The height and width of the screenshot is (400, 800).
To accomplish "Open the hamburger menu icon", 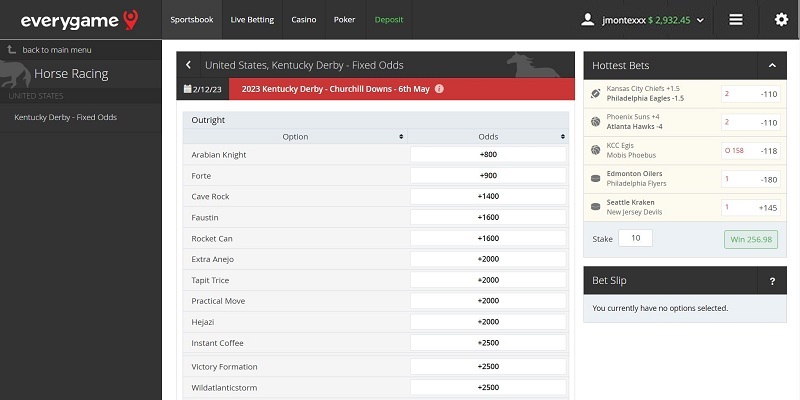I will tap(736, 19).
